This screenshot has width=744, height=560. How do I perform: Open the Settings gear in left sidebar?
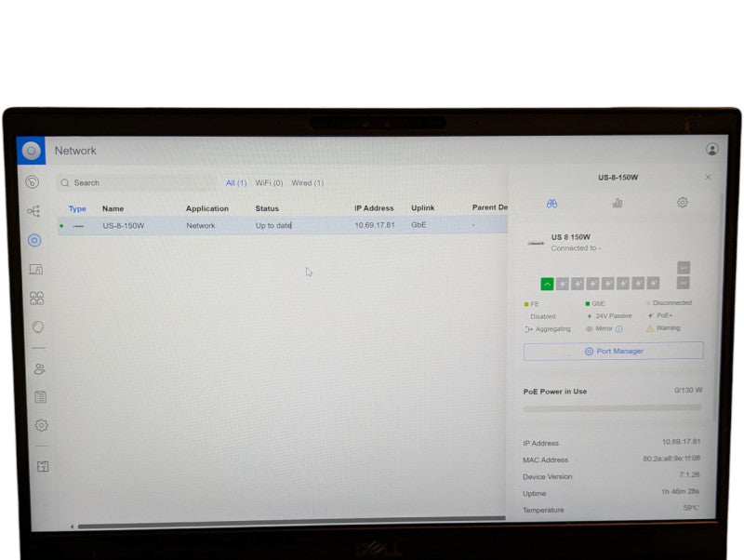(x=41, y=425)
